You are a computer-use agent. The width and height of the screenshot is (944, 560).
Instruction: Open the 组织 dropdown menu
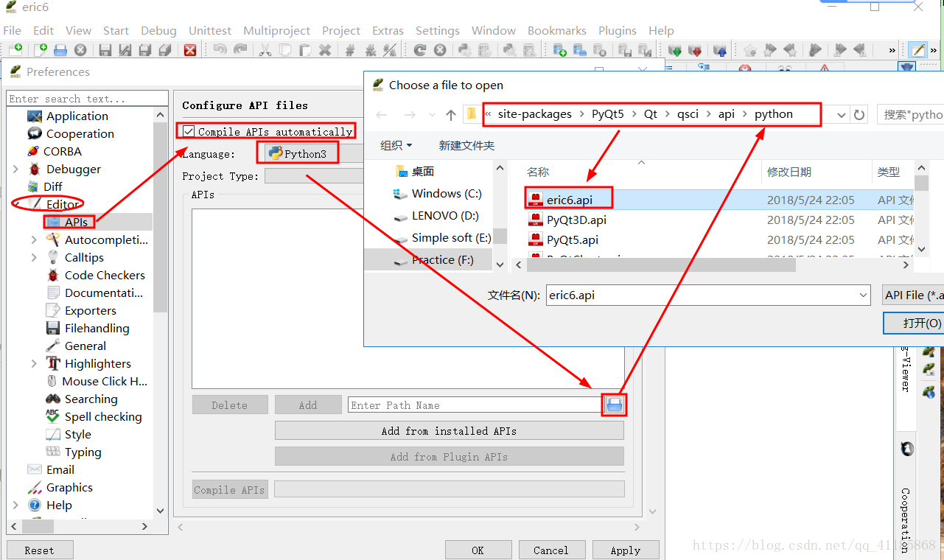[396, 146]
